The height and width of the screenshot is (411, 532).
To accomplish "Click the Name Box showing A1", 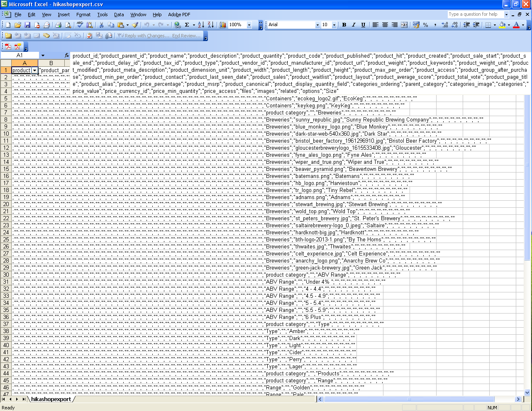I will [20, 55].
